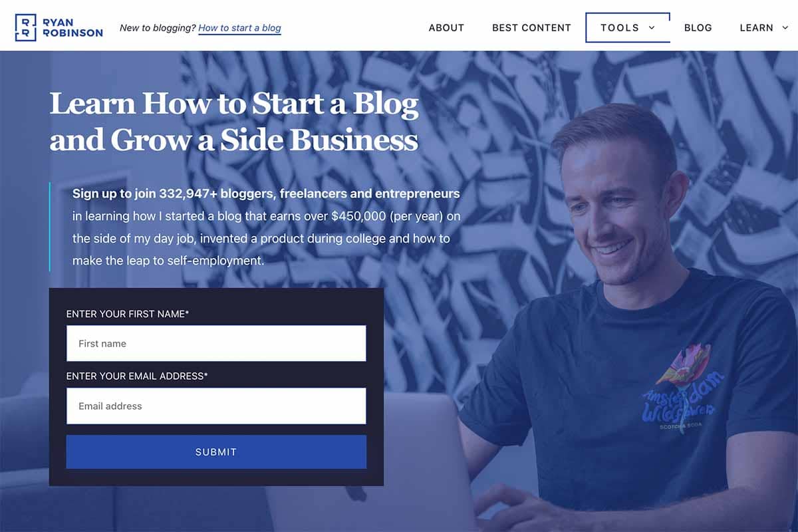Image resolution: width=798 pixels, height=532 pixels.
Task: Click the Submit button
Action: 216,452
